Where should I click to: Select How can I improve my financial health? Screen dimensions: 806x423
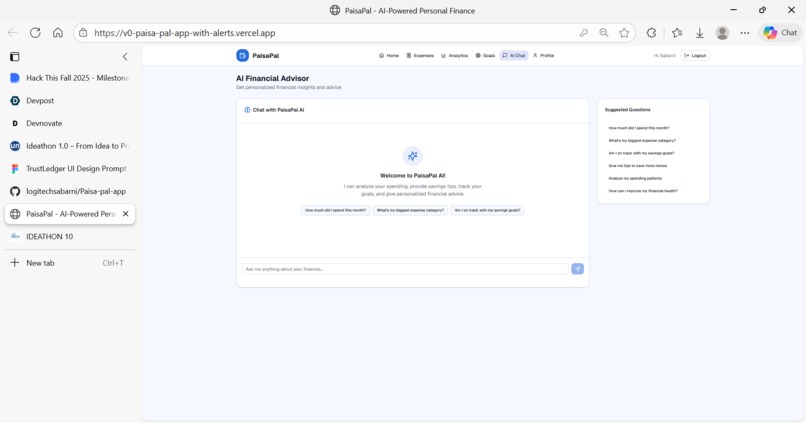643,191
